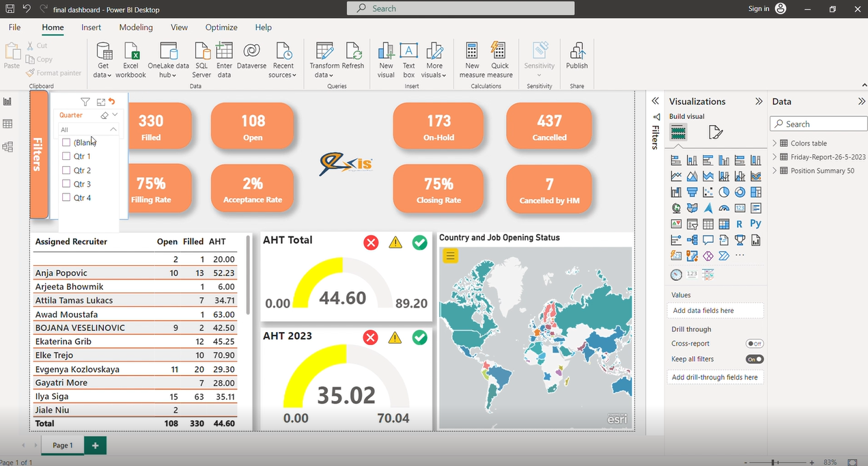This screenshot has height=466, width=868.
Task: Open the Get data dropdown
Action: point(102,60)
